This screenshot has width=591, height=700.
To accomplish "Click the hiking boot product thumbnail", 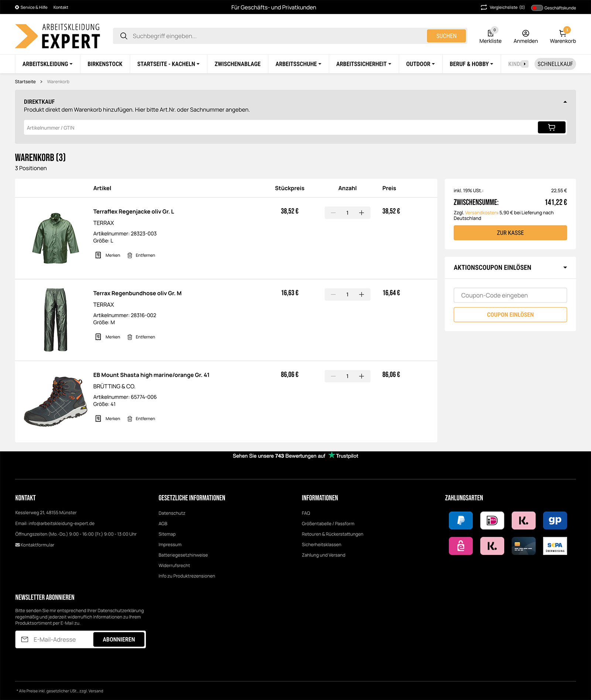I will click(x=56, y=401).
